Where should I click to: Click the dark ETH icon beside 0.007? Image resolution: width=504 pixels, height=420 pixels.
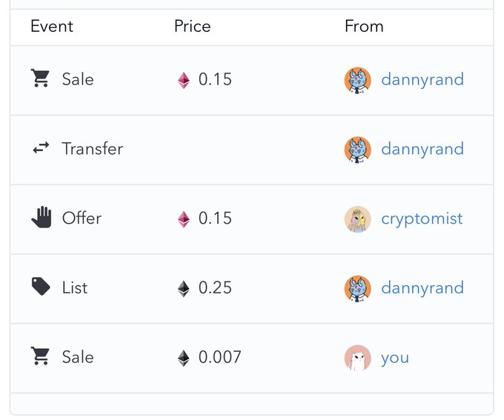pyautogui.click(x=183, y=358)
